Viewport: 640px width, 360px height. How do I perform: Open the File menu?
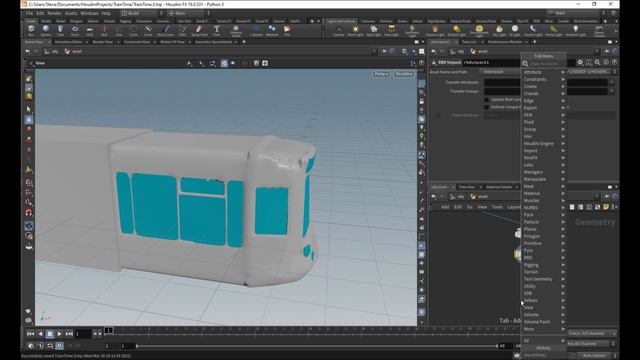(x=29, y=13)
